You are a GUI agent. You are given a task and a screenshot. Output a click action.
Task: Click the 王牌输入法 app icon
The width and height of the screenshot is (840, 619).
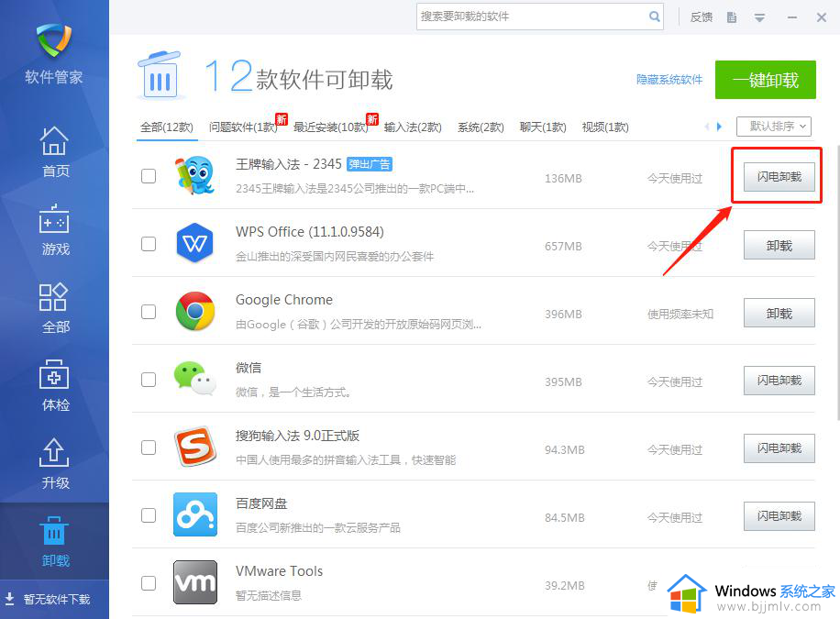click(195, 175)
